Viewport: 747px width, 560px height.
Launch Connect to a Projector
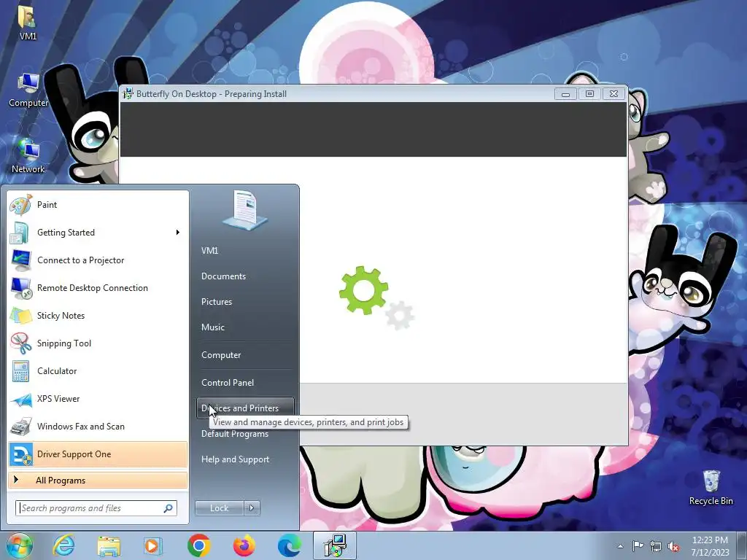coord(98,260)
